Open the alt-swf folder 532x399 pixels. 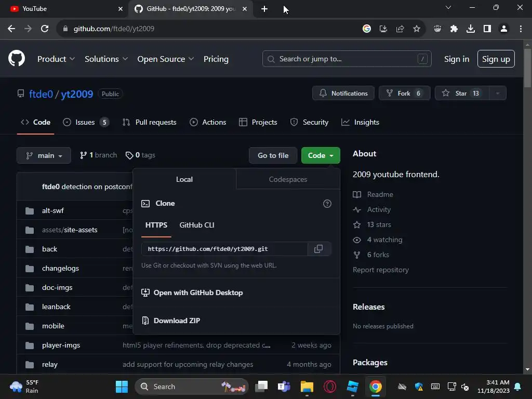[x=53, y=211]
